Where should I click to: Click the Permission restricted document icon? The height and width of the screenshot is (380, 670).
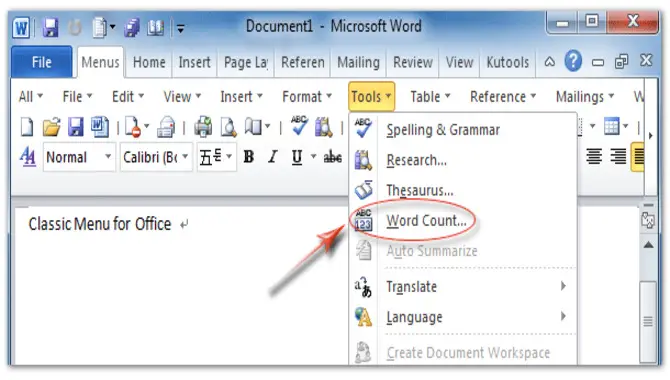pyautogui.click(x=133, y=127)
